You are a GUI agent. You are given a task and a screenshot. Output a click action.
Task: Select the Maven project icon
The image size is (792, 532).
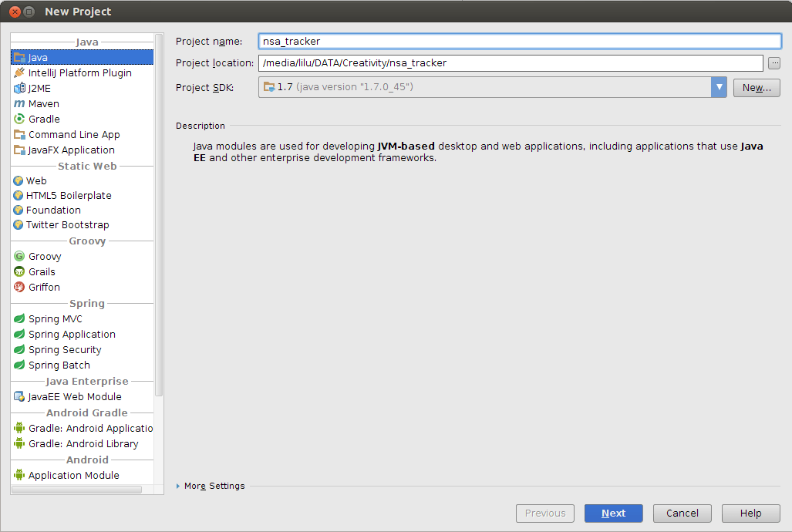pyautogui.click(x=19, y=103)
